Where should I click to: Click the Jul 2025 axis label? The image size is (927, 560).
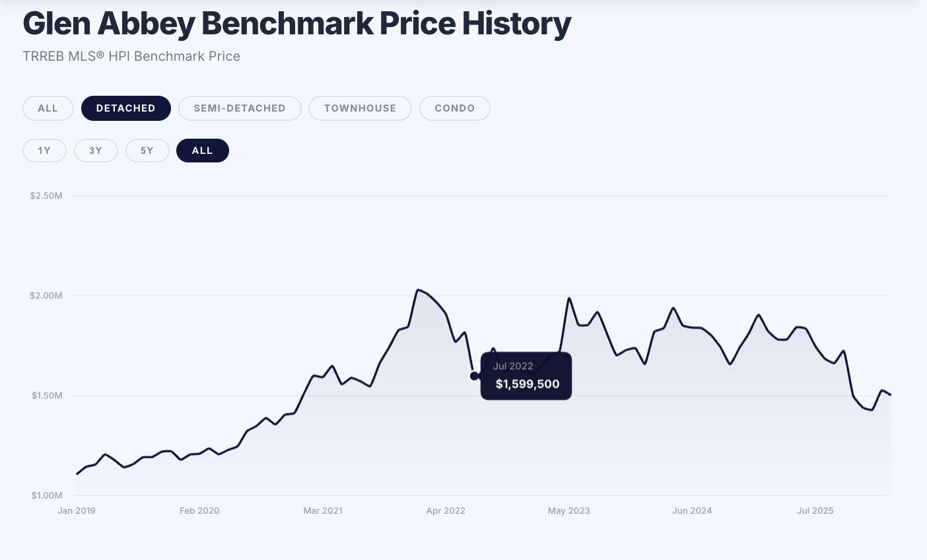pos(815,510)
